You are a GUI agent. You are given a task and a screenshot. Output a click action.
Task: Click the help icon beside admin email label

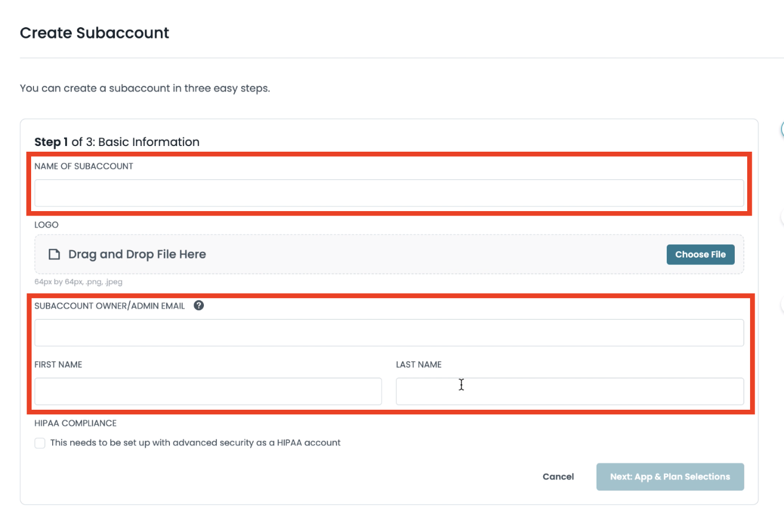pyautogui.click(x=199, y=306)
